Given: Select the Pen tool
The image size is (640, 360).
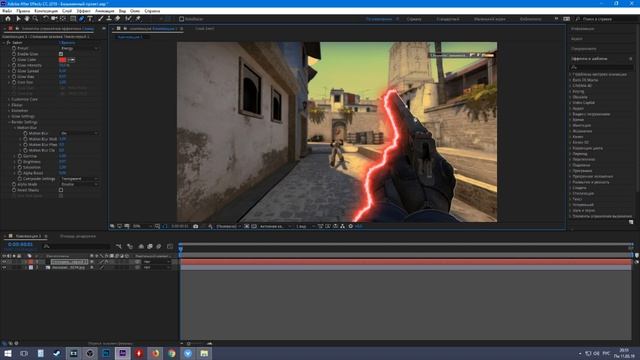Looking at the screenshot, I should 82,19.
